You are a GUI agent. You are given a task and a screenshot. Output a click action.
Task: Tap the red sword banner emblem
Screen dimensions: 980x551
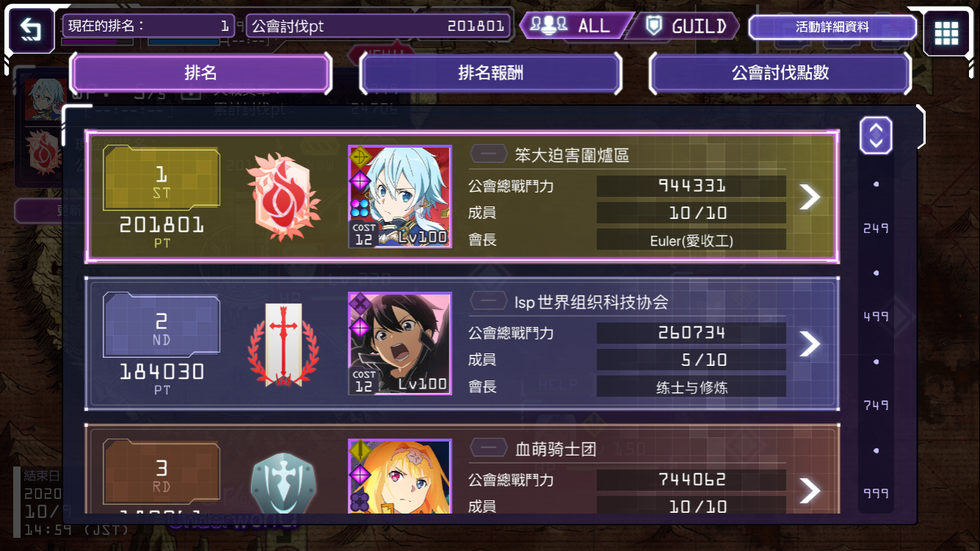click(284, 344)
